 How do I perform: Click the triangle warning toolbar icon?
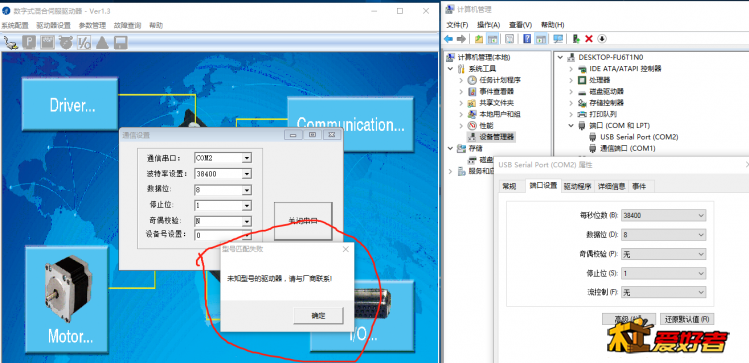point(102,43)
